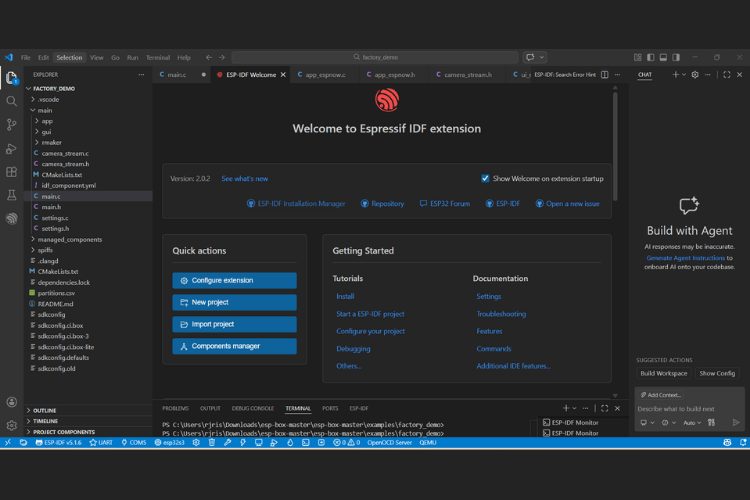Screen dimensions: 750x500
Task: Customize layout icon in title bar
Action: coord(638,57)
